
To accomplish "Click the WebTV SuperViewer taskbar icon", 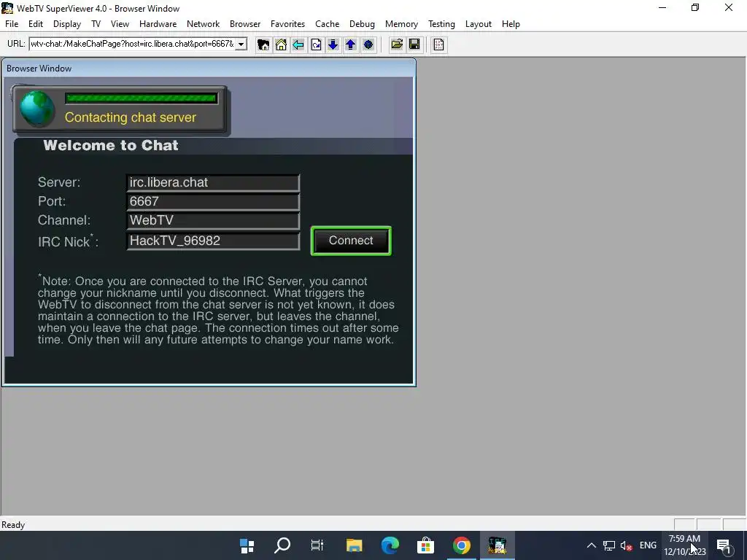I will pyautogui.click(x=497, y=545).
